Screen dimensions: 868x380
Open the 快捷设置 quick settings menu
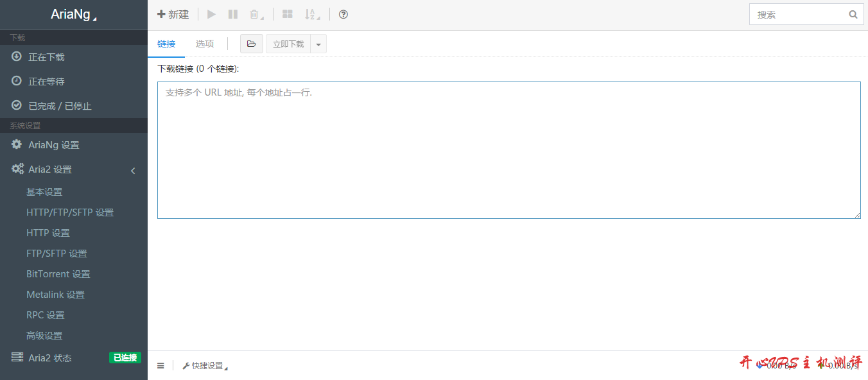(x=205, y=366)
